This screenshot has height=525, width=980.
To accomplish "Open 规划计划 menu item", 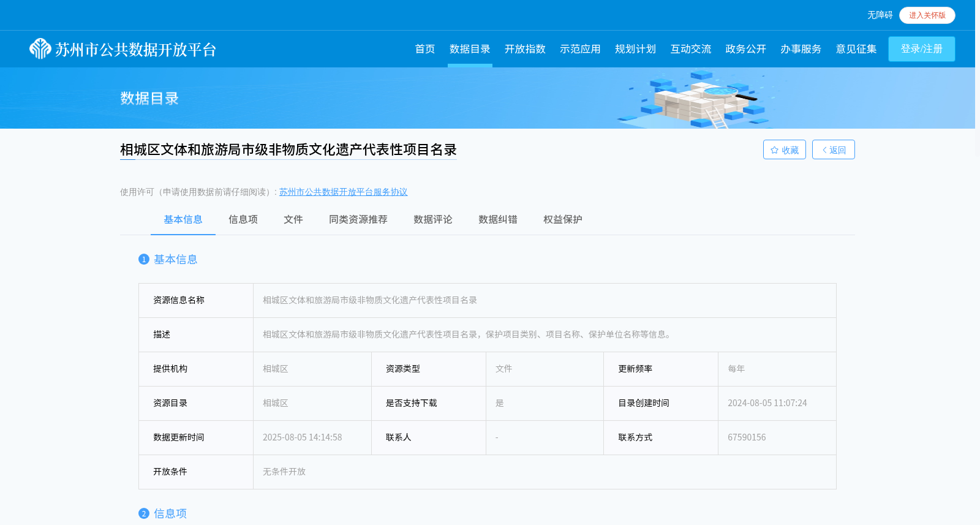I will [x=635, y=49].
